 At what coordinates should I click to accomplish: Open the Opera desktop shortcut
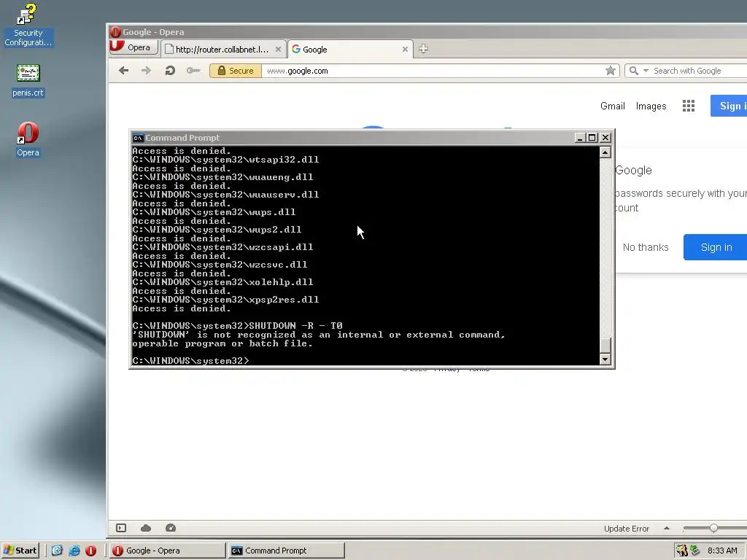[x=28, y=139]
